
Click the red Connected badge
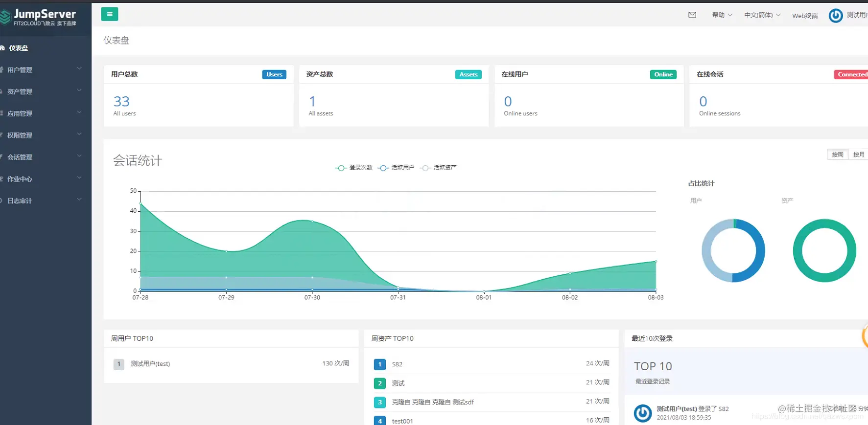click(851, 74)
